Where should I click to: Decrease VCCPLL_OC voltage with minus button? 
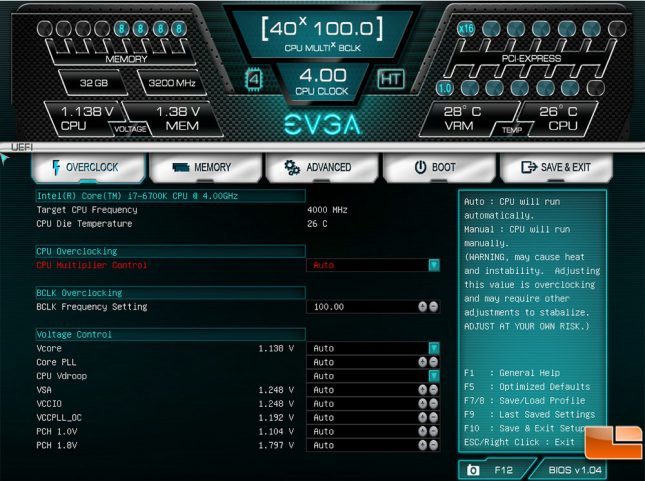click(434, 418)
